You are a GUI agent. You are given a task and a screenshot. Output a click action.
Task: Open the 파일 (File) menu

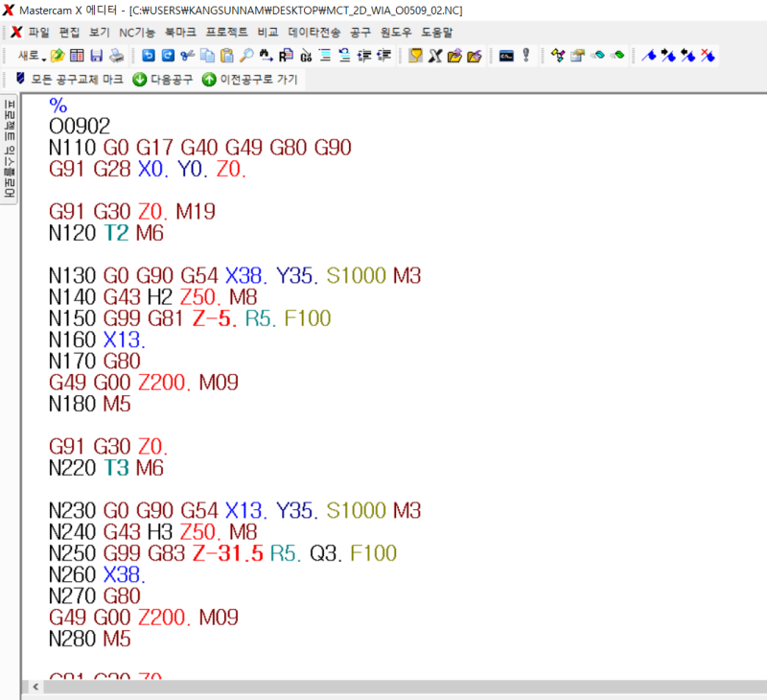pos(38,32)
